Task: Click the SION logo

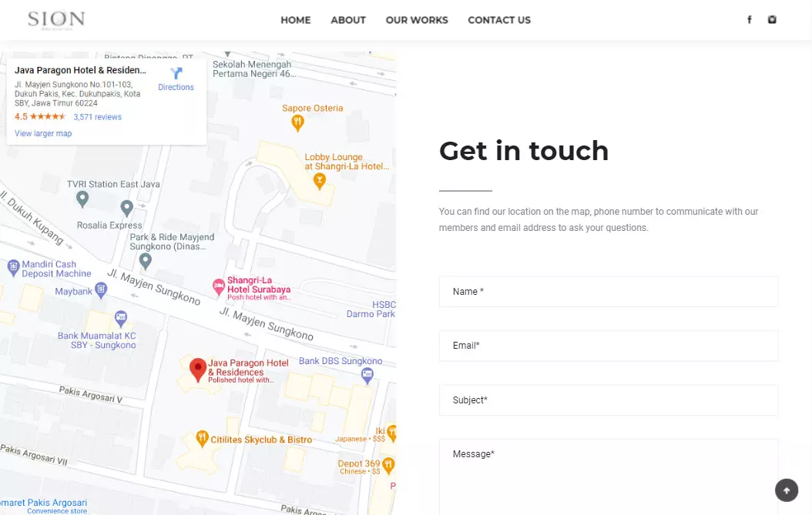Action: pyautogui.click(x=56, y=20)
